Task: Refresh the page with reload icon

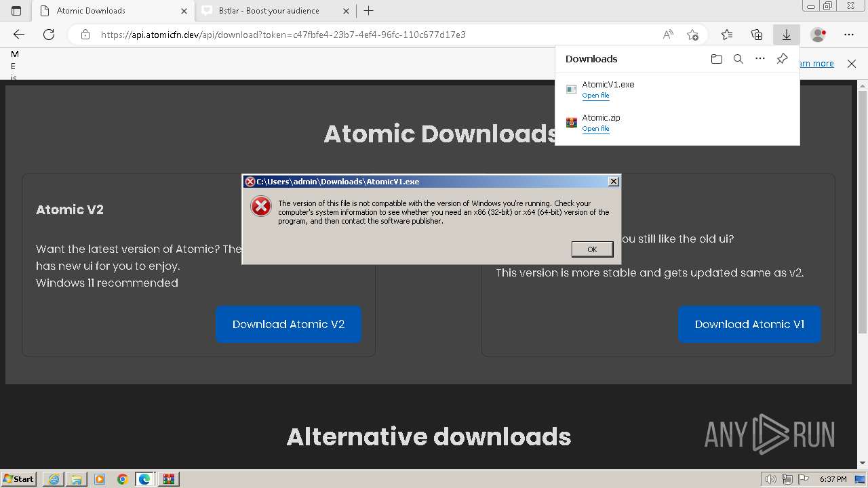Action: pyautogui.click(x=49, y=35)
